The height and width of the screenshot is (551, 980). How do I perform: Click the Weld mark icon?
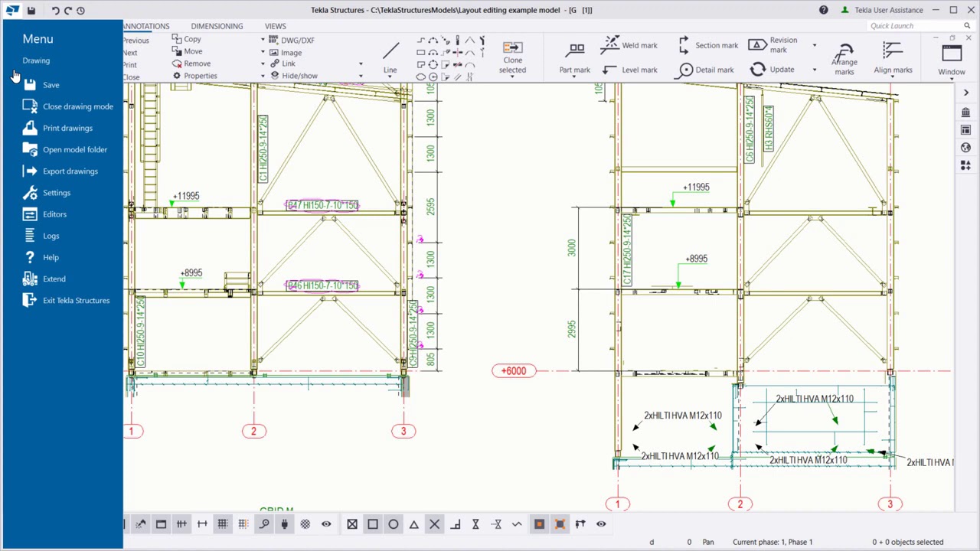pos(610,45)
